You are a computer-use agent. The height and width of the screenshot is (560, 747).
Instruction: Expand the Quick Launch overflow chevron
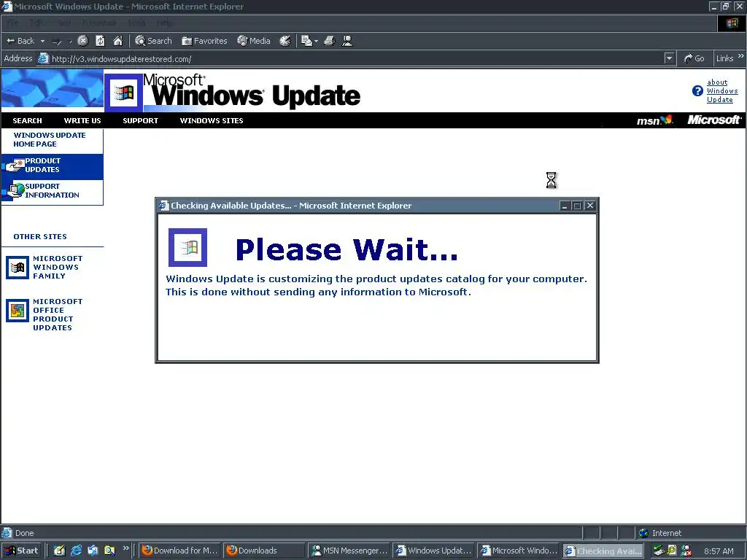[x=125, y=548]
